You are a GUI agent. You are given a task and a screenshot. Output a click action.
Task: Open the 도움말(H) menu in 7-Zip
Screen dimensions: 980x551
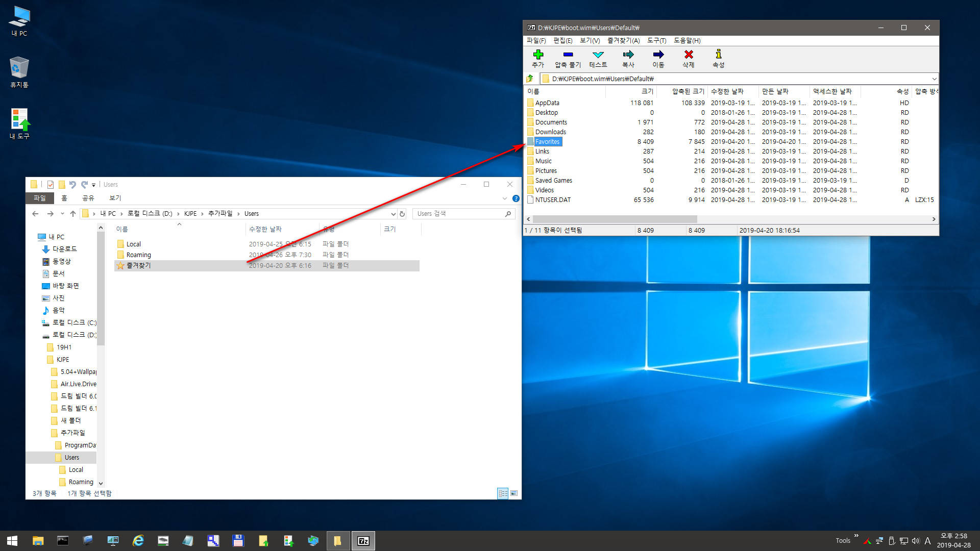(x=687, y=40)
